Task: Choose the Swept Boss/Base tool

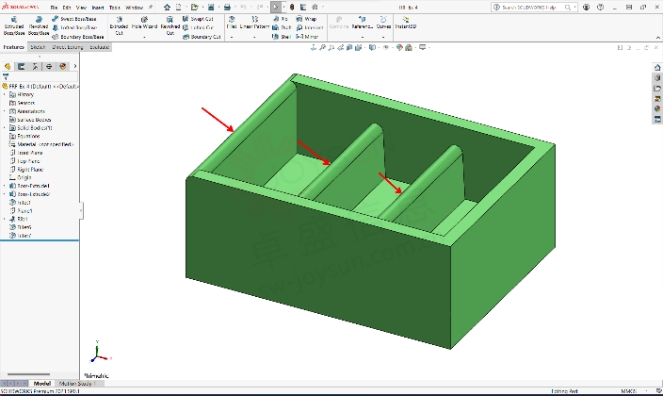Action: click(74, 19)
